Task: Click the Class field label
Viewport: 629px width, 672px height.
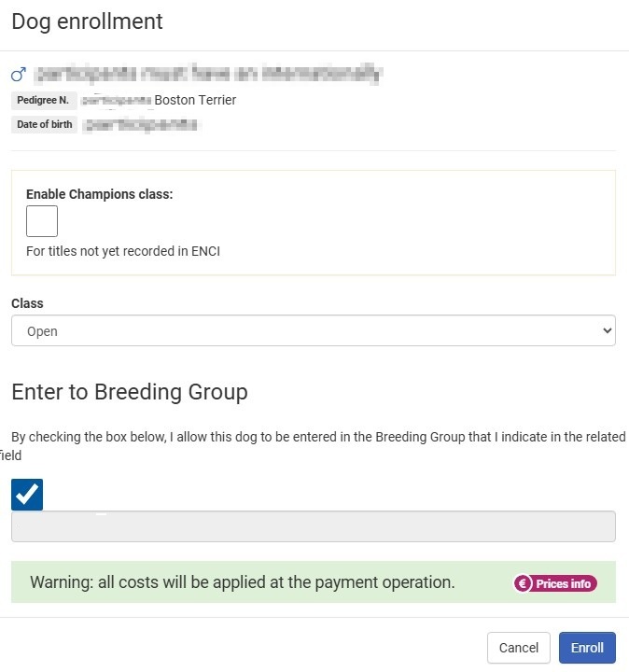Action: tap(27, 303)
